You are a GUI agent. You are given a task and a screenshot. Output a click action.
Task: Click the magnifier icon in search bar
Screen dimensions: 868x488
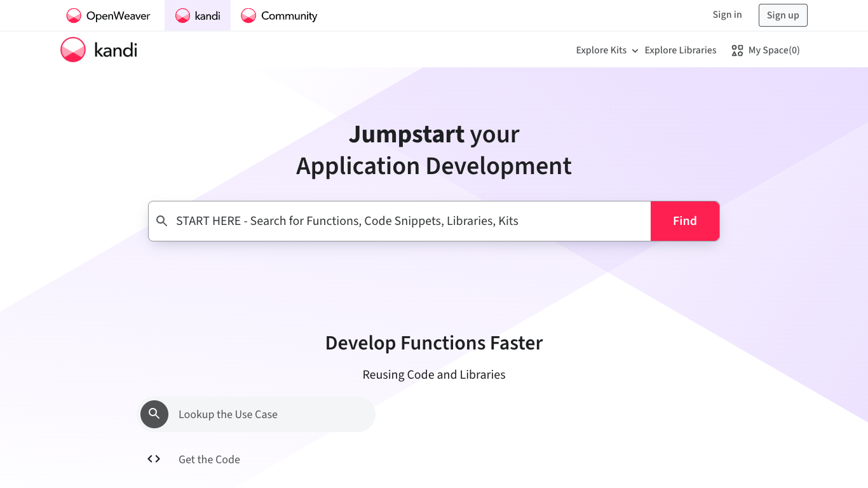point(162,221)
